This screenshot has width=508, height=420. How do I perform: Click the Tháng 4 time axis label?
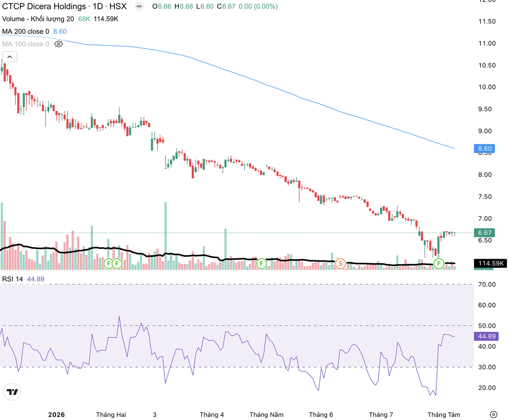(x=212, y=414)
